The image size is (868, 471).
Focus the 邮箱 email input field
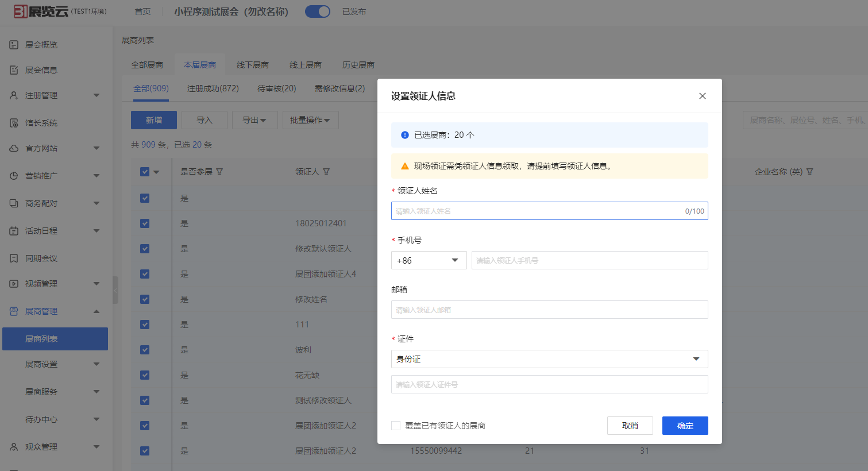point(549,310)
